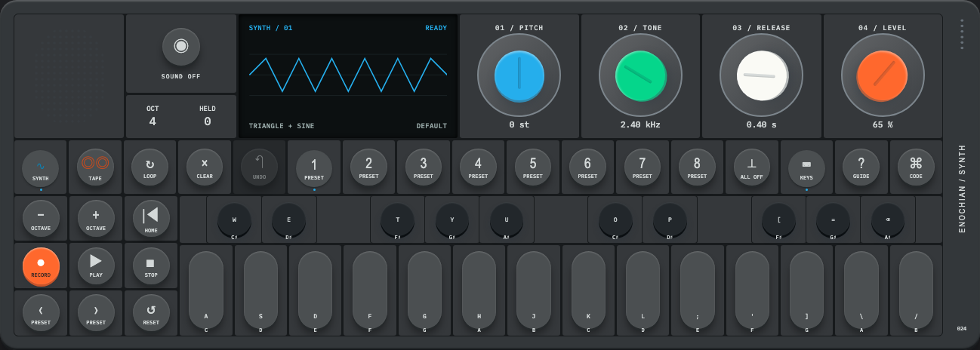
Task: Click the CLEAR x button
Action: click(x=205, y=167)
